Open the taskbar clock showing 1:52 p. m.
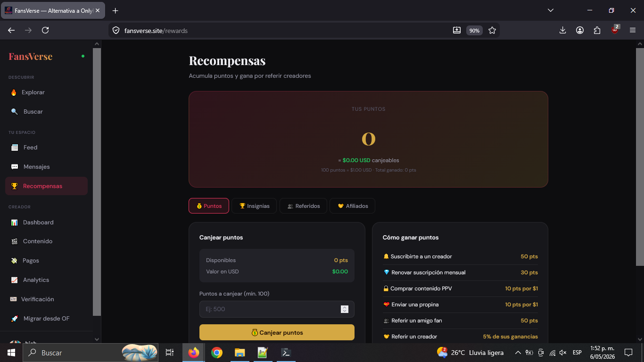Screen dimensions: 644x362 pyautogui.click(x=603, y=353)
